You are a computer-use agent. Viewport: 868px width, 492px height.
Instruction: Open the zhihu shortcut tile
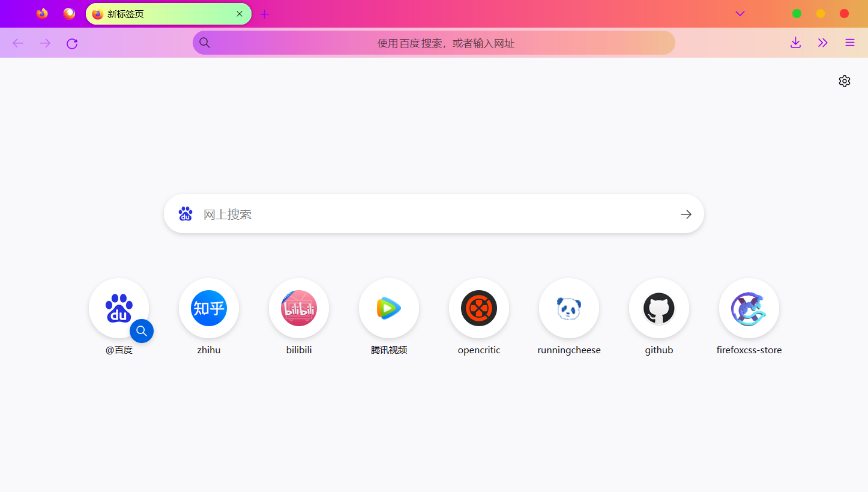209,308
